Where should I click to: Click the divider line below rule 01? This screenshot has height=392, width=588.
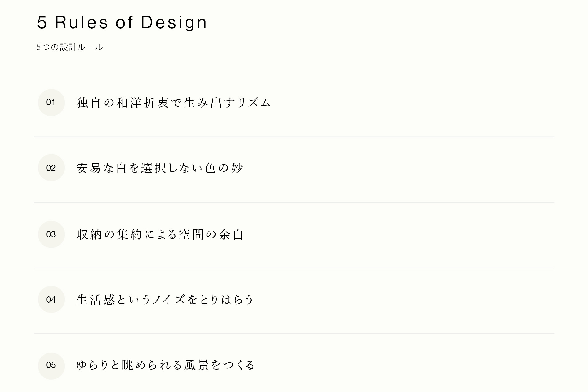click(x=294, y=137)
